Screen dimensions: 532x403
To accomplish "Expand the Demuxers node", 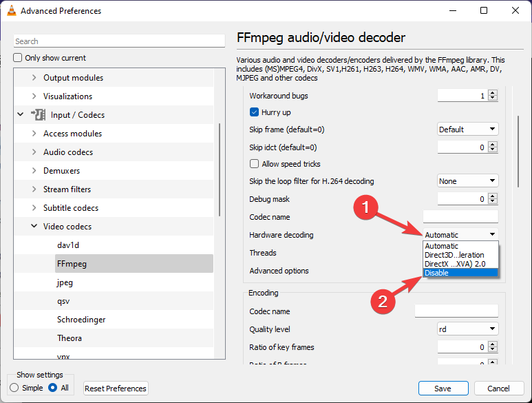I will coord(34,170).
